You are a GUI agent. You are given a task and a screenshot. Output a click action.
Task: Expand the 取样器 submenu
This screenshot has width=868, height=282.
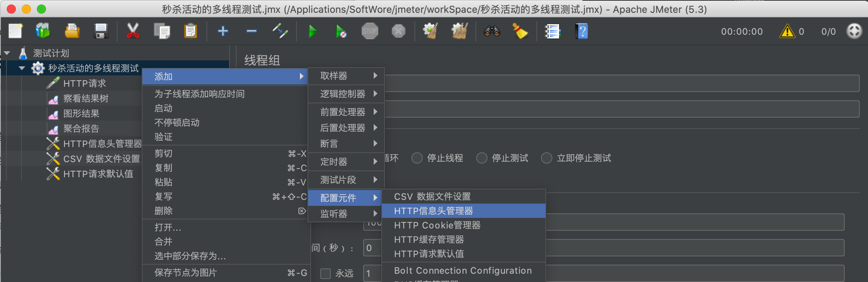(346, 76)
